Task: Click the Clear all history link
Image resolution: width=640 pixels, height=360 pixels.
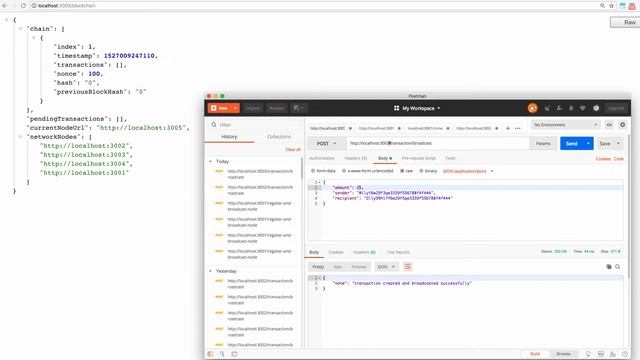Action: [293, 149]
